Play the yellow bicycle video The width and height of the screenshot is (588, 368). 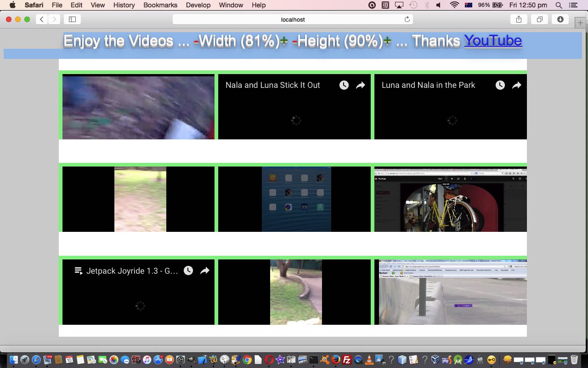tap(451, 199)
